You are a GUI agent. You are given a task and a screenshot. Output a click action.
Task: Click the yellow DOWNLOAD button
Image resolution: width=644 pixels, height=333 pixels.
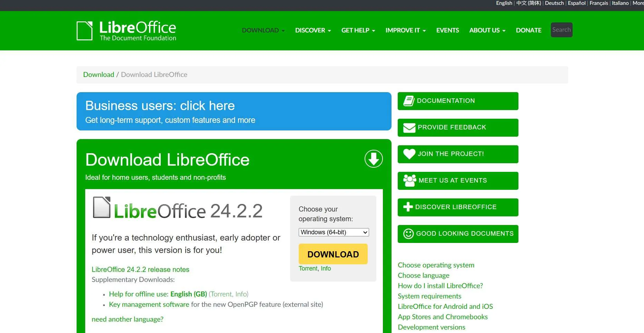pyautogui.click(x=333, y=254)
